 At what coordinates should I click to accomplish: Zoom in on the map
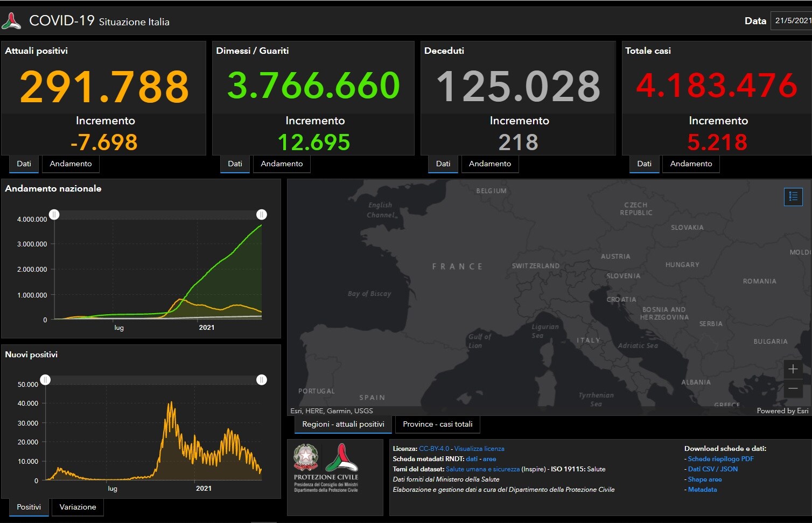[793, 369]
